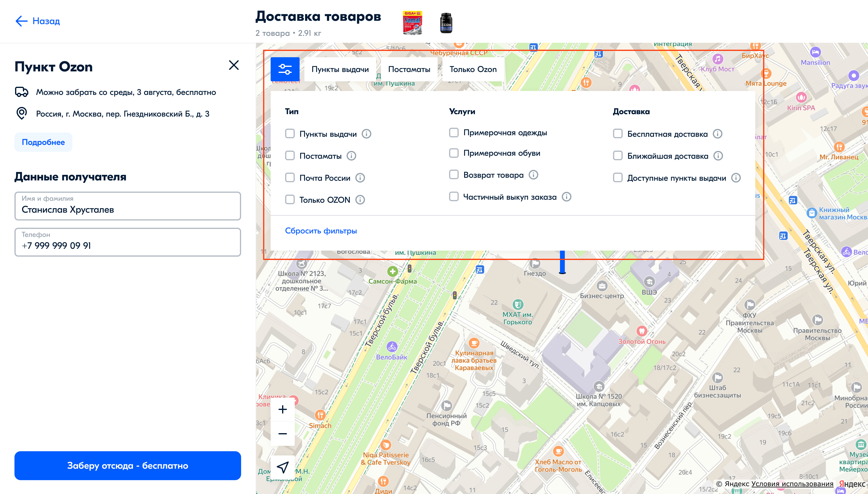
Task: Reset filters via Сбросить фильтры link
Action: [x=321, y=231]
